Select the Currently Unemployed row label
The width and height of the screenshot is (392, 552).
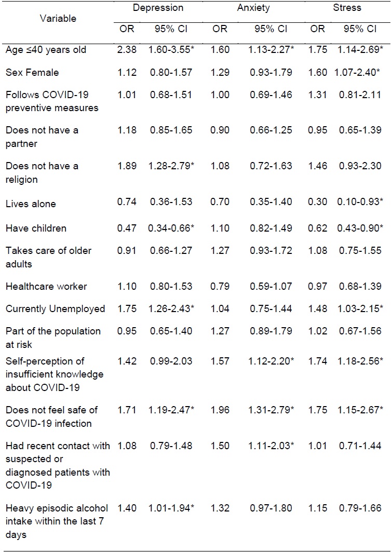(x=55, y=308)
